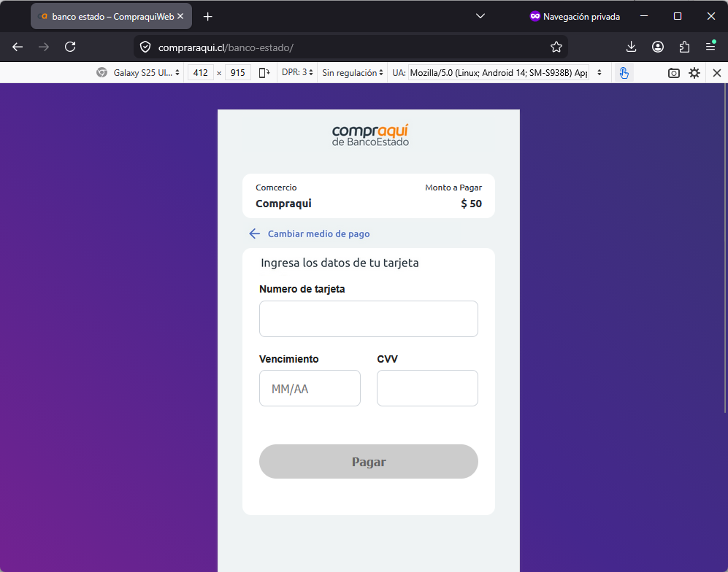728x572 pixels.
Task: Edit viewport height 915 field
Action: [238, 73]
